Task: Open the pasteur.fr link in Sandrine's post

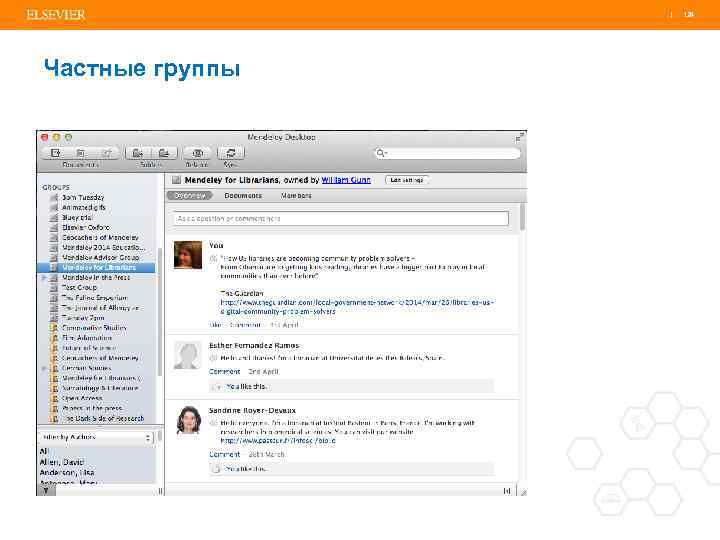Action: tap(278, 440)
